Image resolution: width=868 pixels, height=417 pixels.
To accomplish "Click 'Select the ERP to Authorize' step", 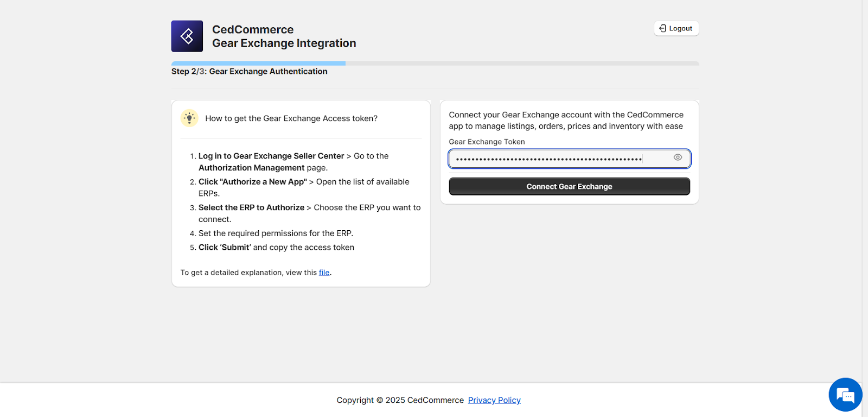I will [x=251, y=207].
